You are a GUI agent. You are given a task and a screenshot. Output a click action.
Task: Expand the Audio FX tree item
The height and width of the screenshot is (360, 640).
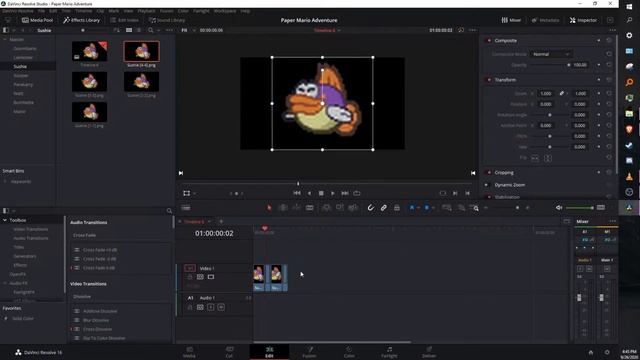point(5,283)
